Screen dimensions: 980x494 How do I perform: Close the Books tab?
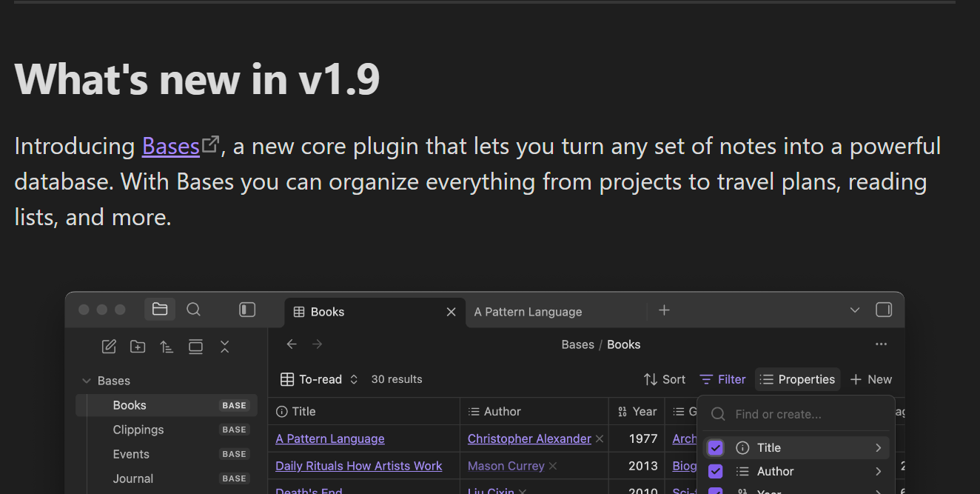(x=451, y=312)
